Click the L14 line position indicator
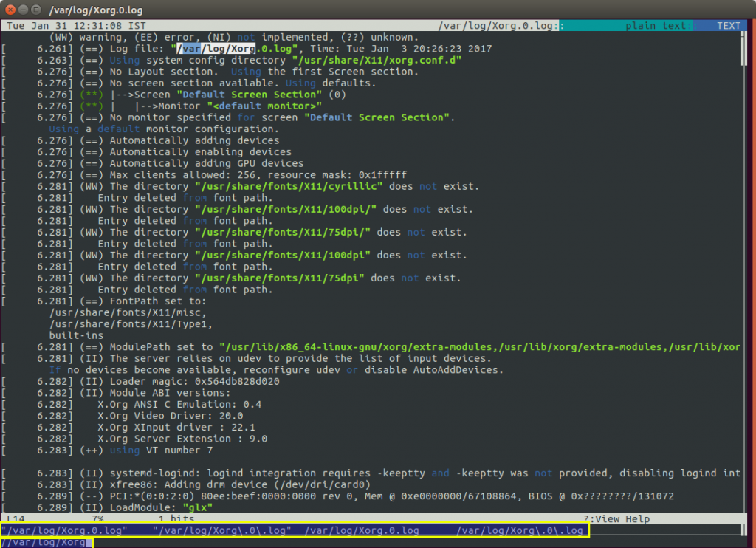This screenshot has width=756, height=548. pyautogui.click(x=12, y=519)
